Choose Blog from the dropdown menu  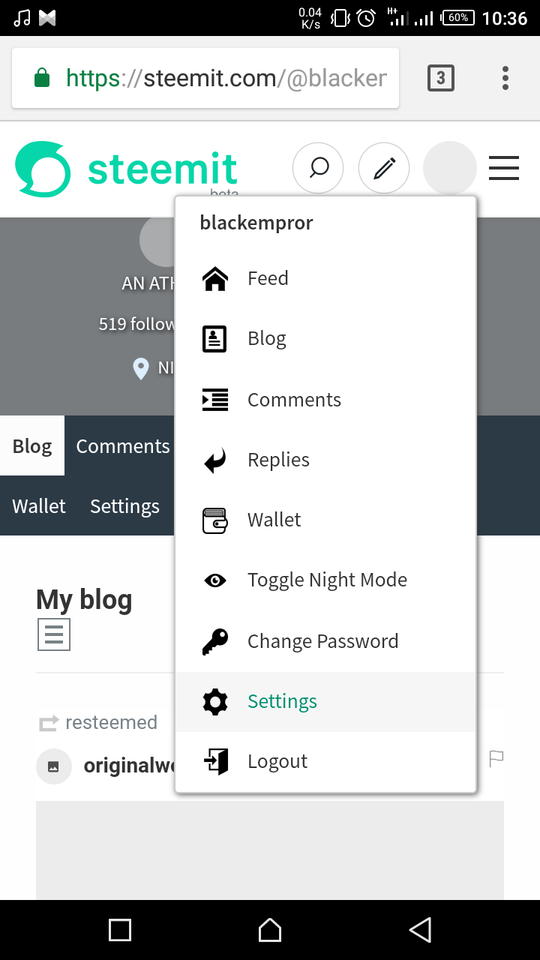coord(326,339)
